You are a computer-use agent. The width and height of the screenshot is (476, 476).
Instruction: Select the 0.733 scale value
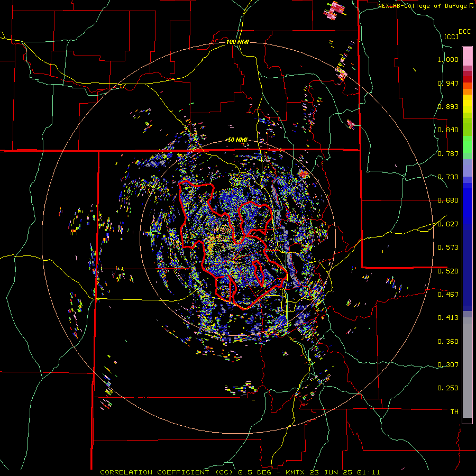point(448,177)
